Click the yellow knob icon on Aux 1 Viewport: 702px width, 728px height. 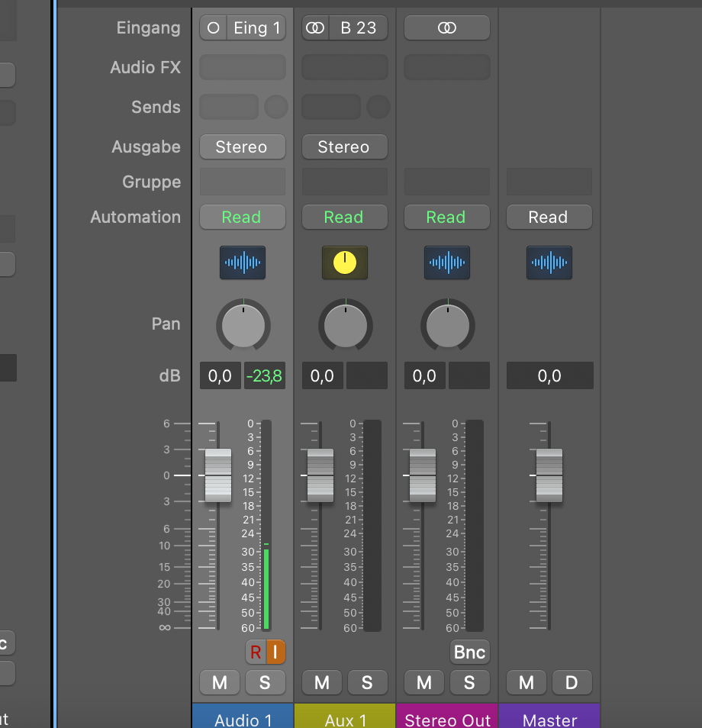[344, 263]
